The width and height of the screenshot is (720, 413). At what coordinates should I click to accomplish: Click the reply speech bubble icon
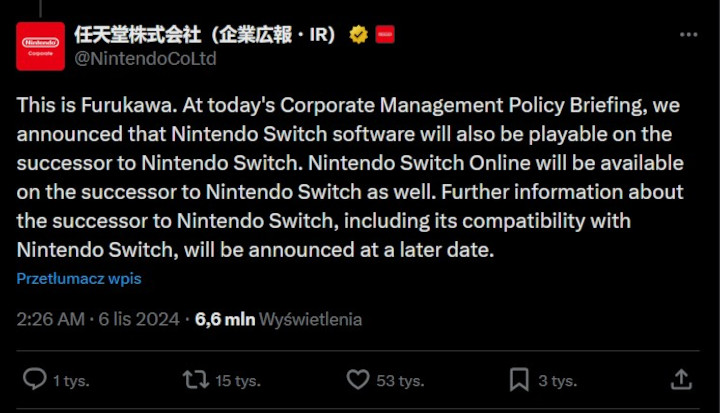34,380
